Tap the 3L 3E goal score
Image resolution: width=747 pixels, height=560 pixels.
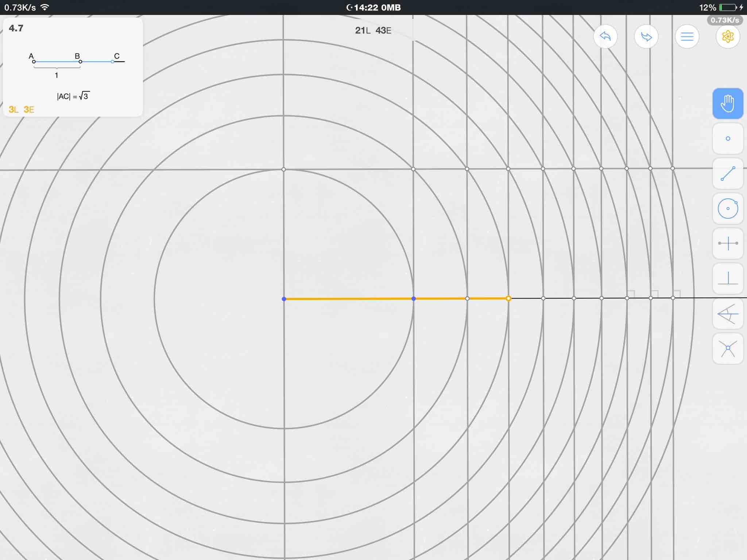[x=22, y=109]
